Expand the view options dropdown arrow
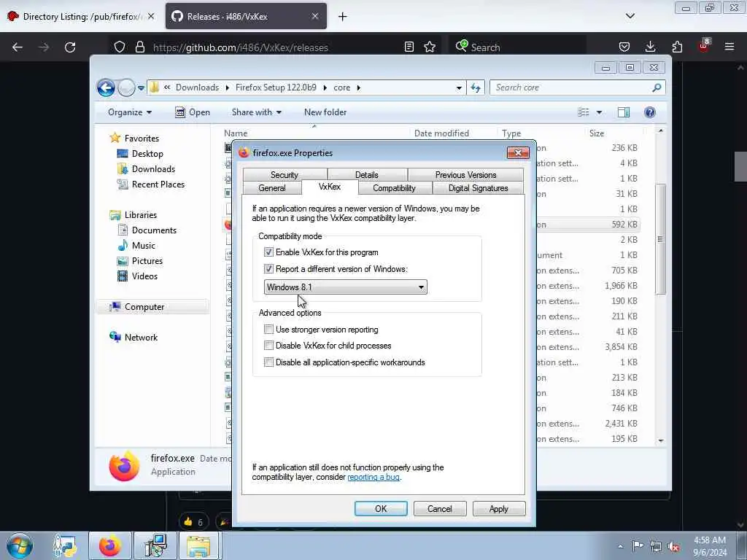747x560 pixels. point(600,112)
